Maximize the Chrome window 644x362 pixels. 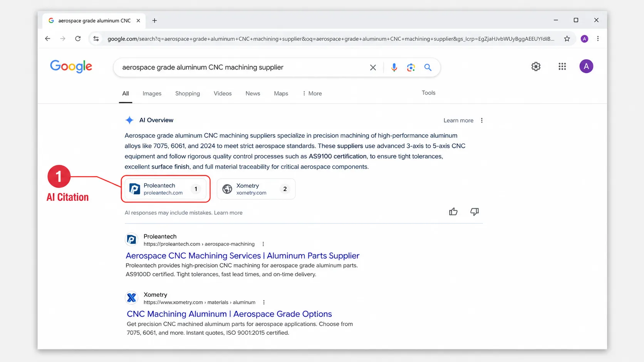coord(576,20)
